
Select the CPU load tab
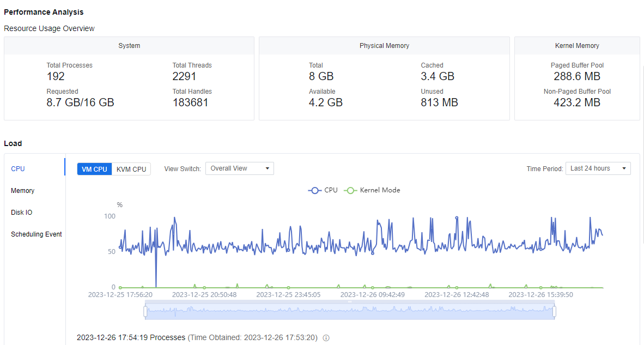coord(18,169)
